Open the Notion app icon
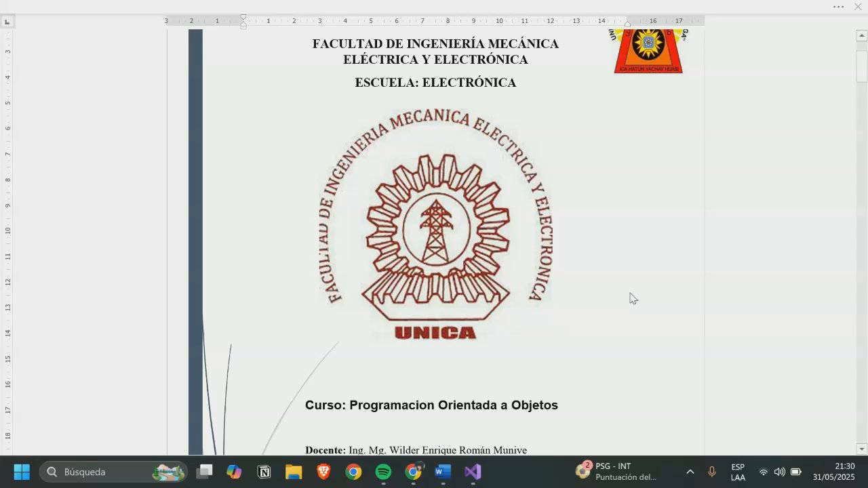This screenshot has height=488, width=868. click(264, 472)
